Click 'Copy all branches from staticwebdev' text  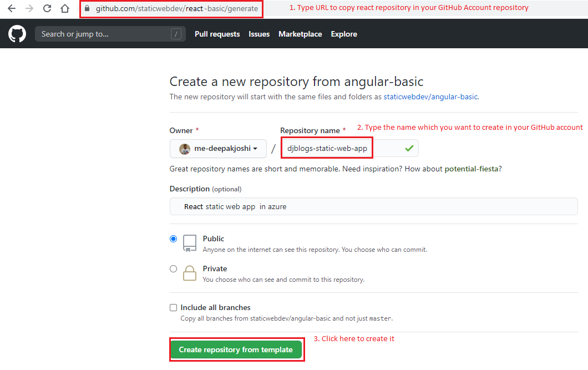tap(286, 318)
